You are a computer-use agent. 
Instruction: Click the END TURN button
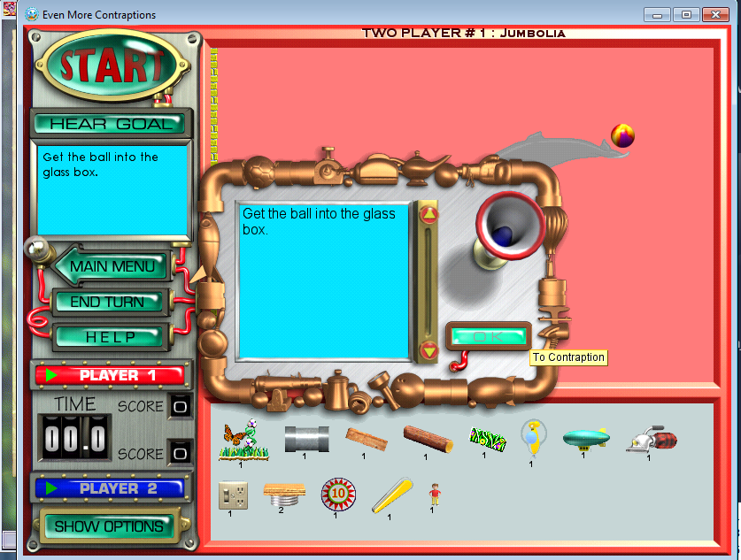tap(107, 302)
